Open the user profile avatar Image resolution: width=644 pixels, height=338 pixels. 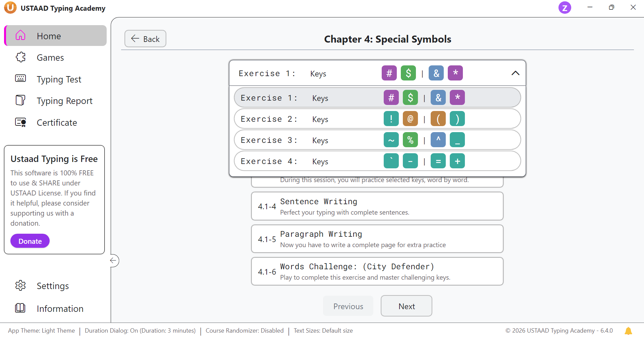[x=565, y=8]
